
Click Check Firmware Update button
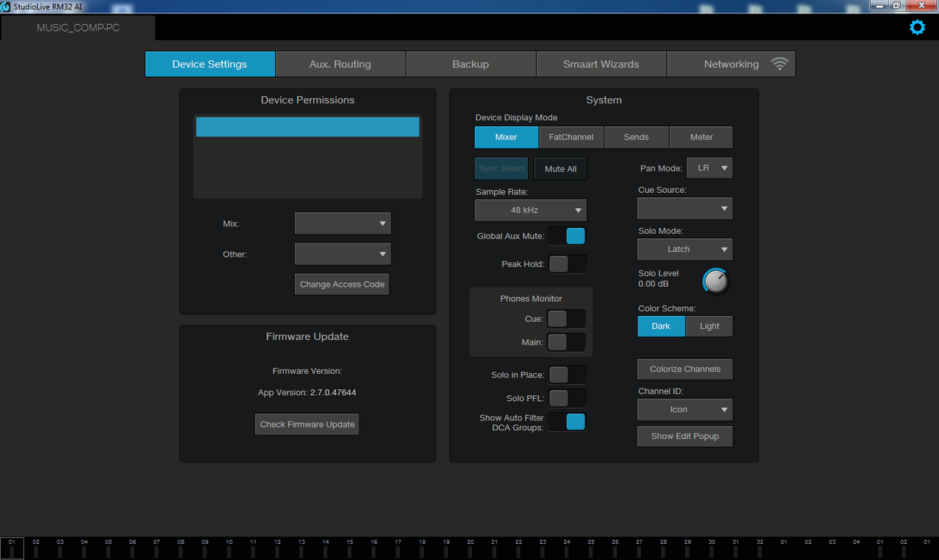[x=307, y=424]
